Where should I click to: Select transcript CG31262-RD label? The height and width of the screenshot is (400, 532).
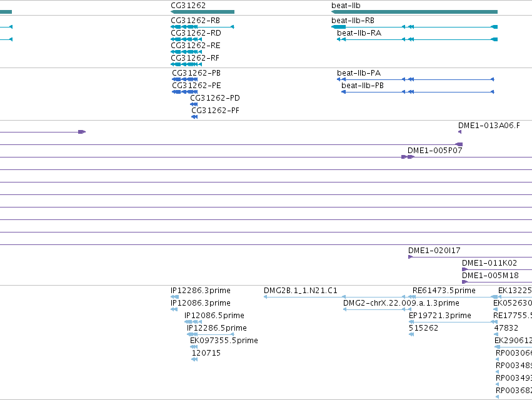tap(196, 33)
